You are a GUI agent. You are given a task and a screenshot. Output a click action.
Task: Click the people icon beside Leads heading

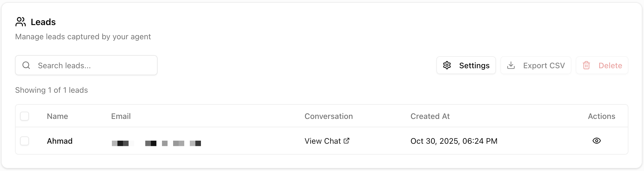point(21,22)
